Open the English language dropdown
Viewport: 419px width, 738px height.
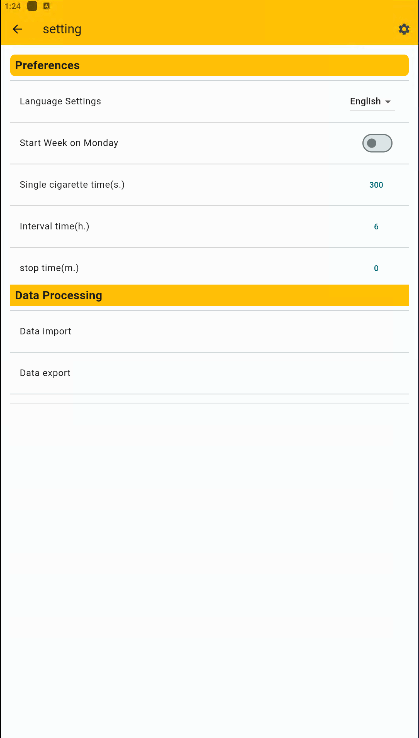[x=372, y=101]
